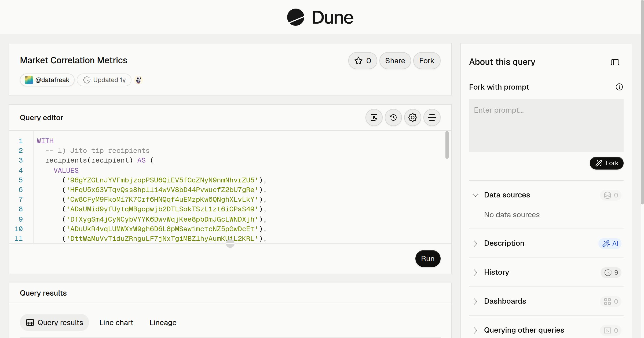644x338 pixels.
Task: Open query editor settings gear
Action: 412,117
